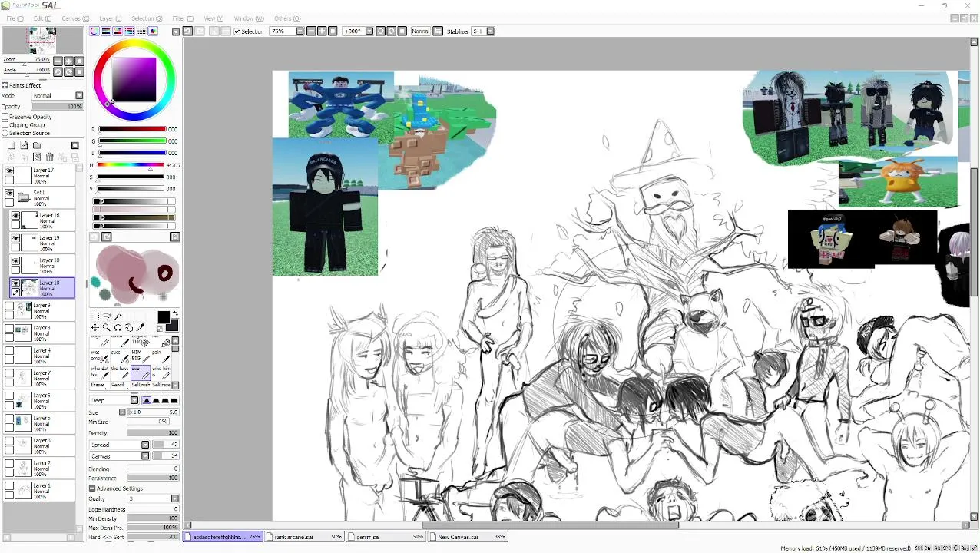This screenshot has height=553, width=980.
Task: Open the Filter menu
Action: coord(183,18)
